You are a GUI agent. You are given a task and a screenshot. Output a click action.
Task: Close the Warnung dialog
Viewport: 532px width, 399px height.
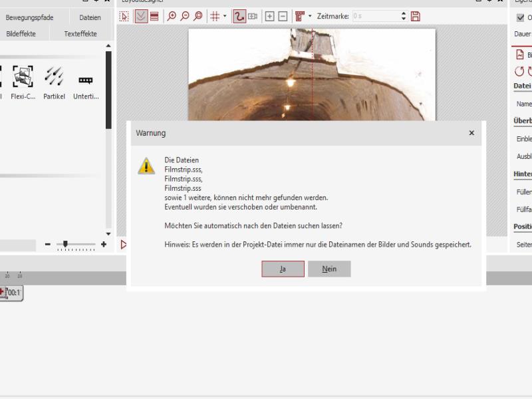(471, 133)
